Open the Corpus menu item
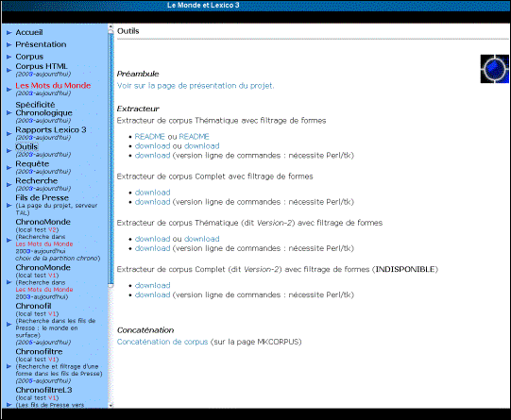This screenshot has height=420, width=511. (x=29, y=57)
